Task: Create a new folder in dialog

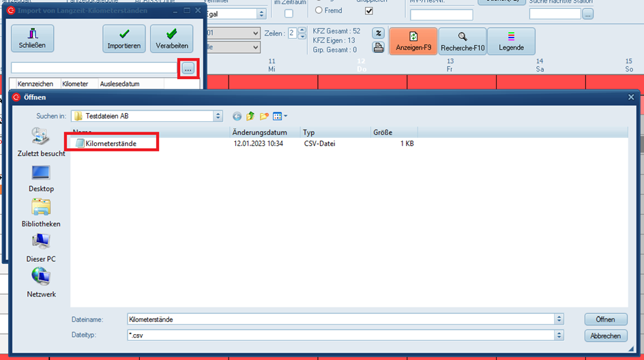Action: coord(263,116)
